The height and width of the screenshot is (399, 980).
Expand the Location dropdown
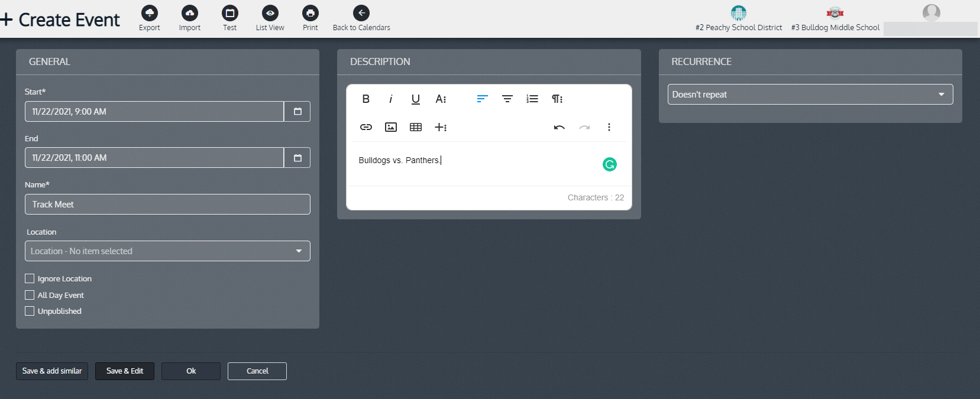(167, 251)
